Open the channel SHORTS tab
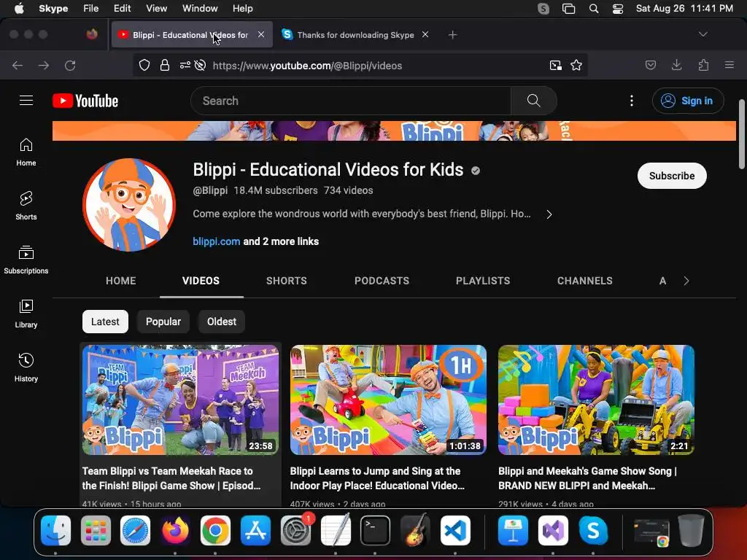 coord(286,281)
